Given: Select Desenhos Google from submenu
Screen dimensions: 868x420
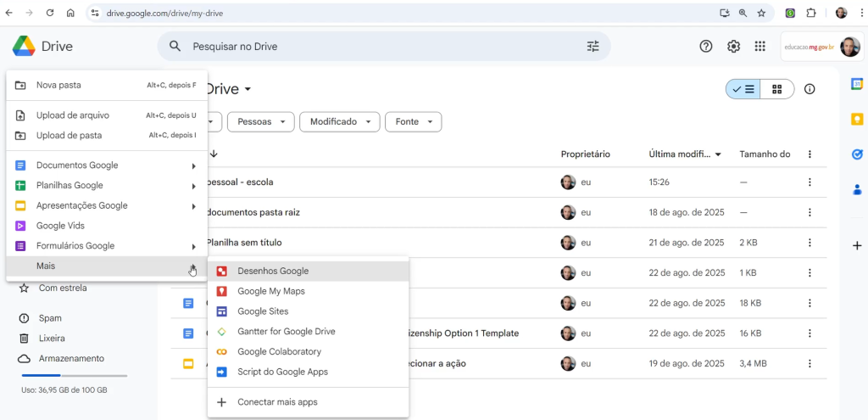Looking at the screenshot, I should click(273, 272).
